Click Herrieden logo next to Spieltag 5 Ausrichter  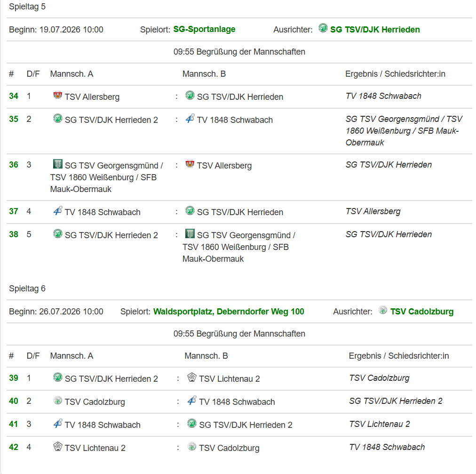click(323, 28)
